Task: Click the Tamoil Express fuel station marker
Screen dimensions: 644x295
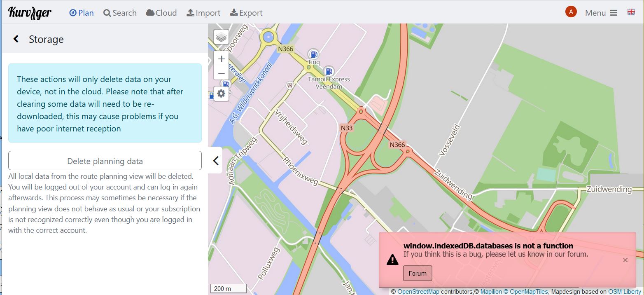Action: tap(328, 71)
